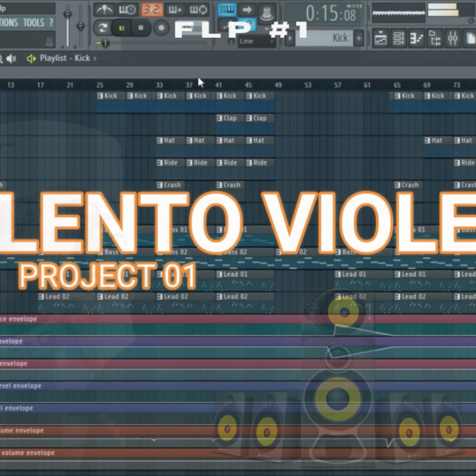476x476 pixels.
Task: Click the 0:15:08 time display
Action: click(324, 13)
